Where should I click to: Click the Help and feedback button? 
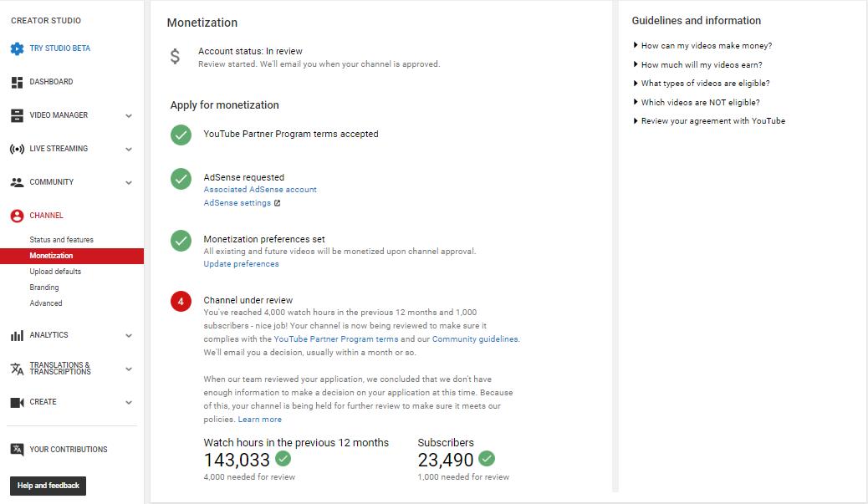tap(49, 486)
